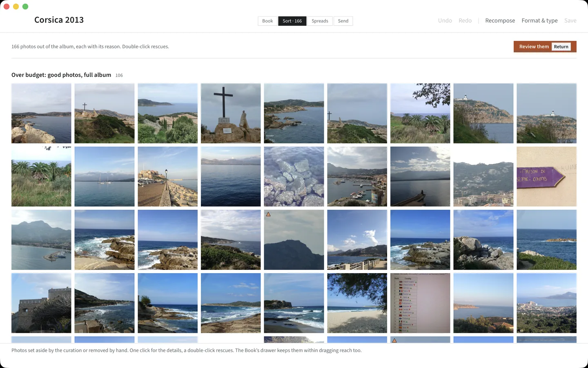Click the "Over budget: good photos, full album" heading

click(x=61, y=75)
